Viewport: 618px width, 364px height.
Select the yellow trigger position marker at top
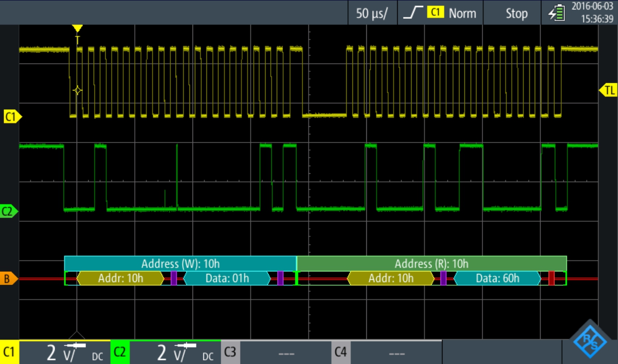coord(77,29)
